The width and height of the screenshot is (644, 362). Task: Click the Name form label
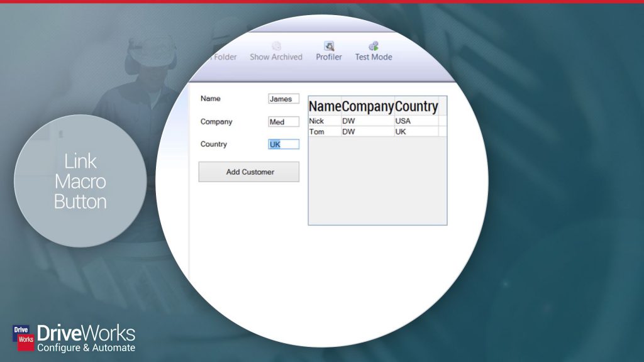[210, 99]
